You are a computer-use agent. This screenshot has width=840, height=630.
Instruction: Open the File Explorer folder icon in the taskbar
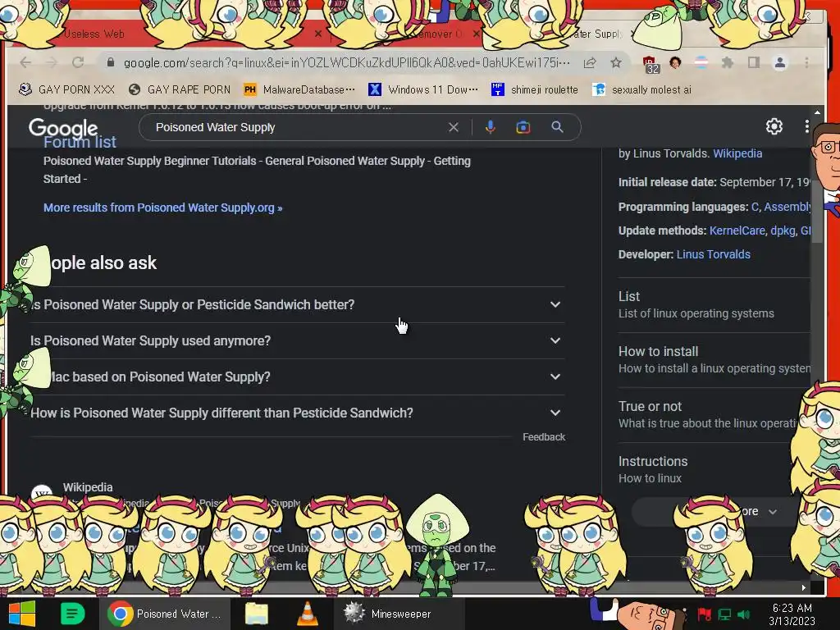(257, 614)
